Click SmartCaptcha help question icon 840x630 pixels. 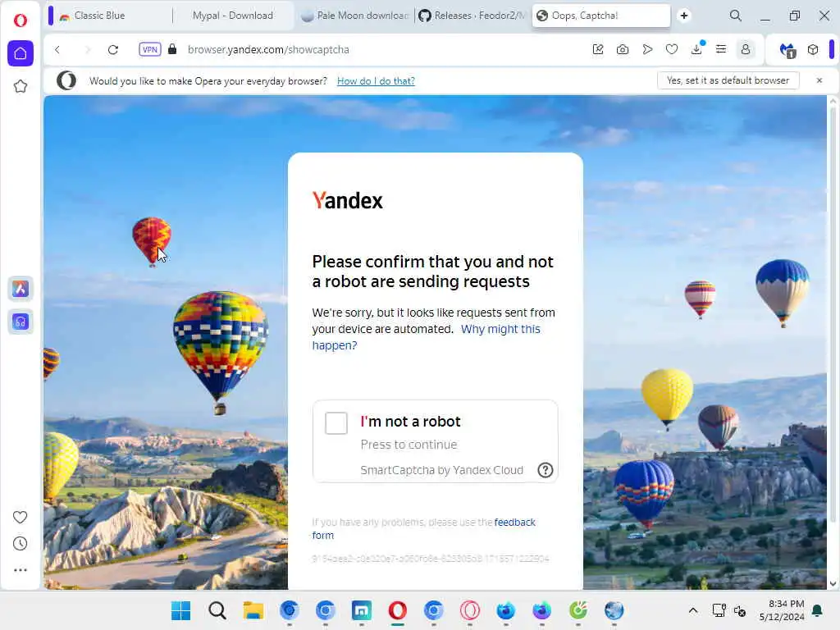point(546,470)
